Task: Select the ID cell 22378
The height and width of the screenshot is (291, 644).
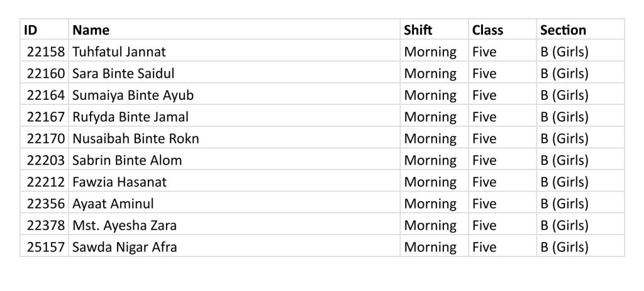Action: tap(45, 226)
